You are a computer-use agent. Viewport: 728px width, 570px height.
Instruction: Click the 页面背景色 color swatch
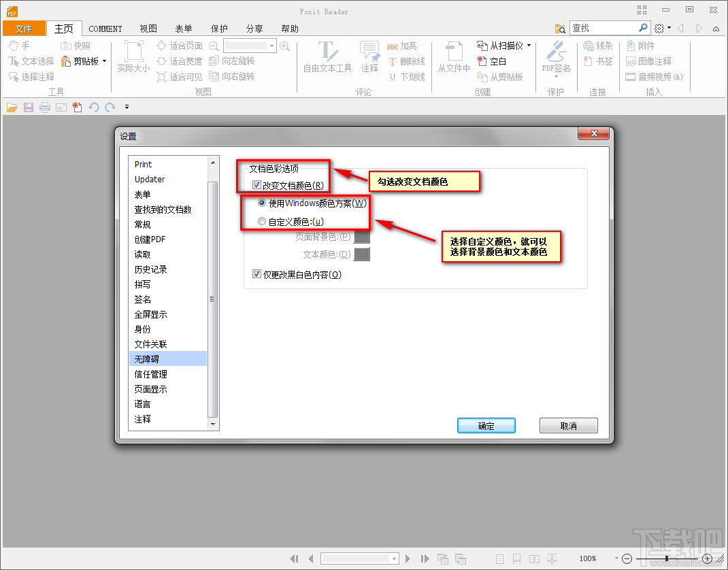(362, 237)
